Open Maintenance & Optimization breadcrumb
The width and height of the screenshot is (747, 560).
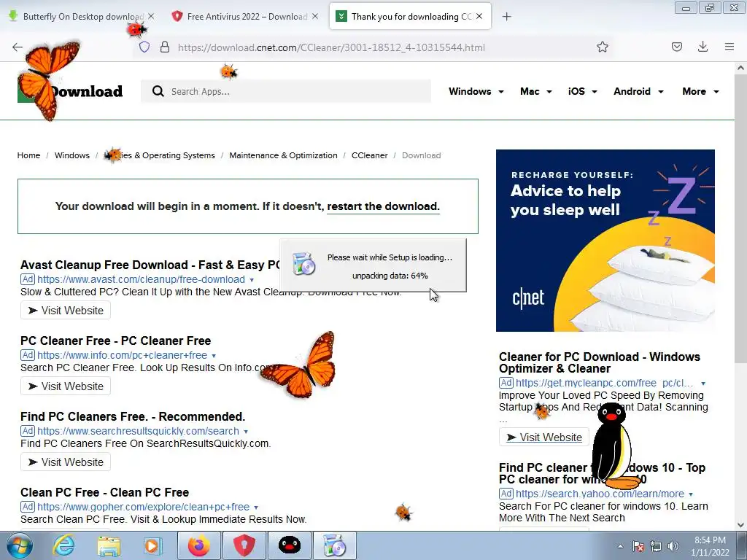click(x=283, y=155)
